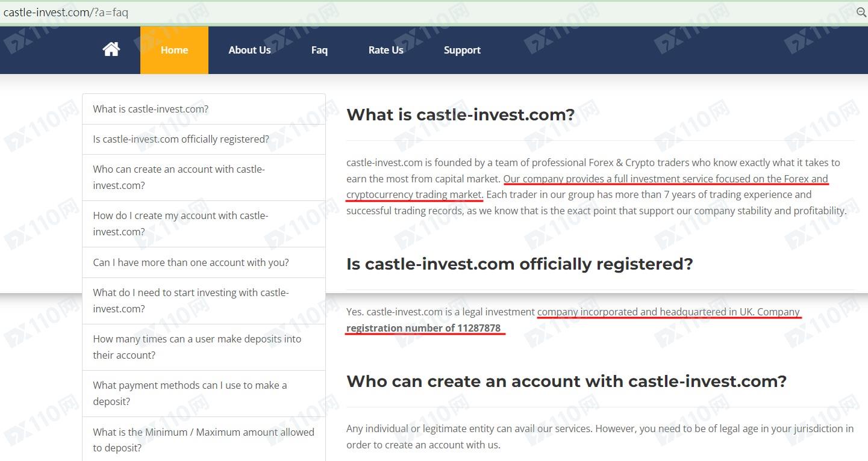Click the house home icon in navbar
Image resolution: width=868 pixels, height=461 pixels.
point(111,49)
